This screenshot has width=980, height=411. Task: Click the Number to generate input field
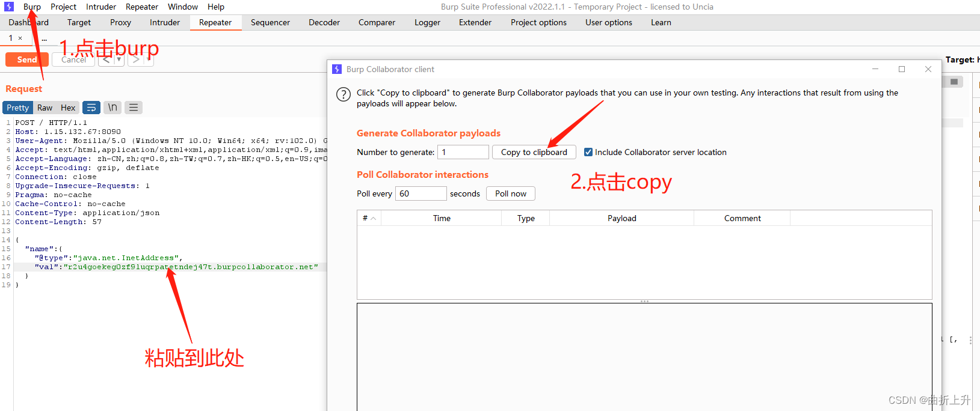[x=463, y=152]
